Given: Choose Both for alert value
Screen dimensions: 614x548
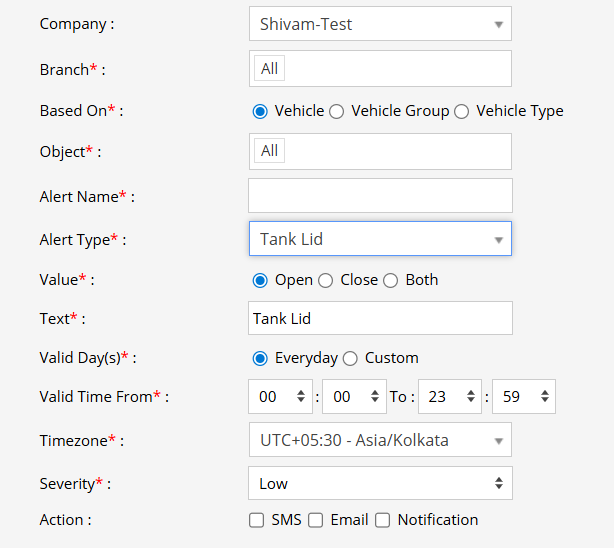Looking at the screenshot, I should [x=391, y=280].
